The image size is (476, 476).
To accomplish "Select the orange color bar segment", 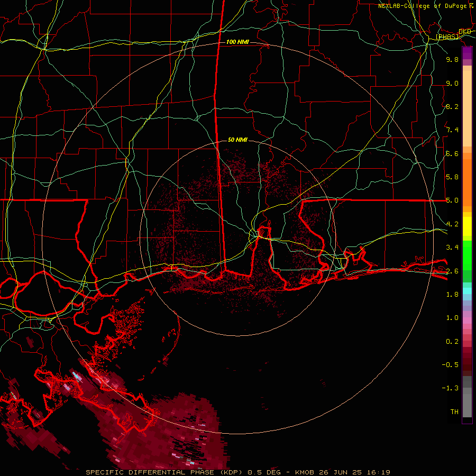I will coord(467,182).
